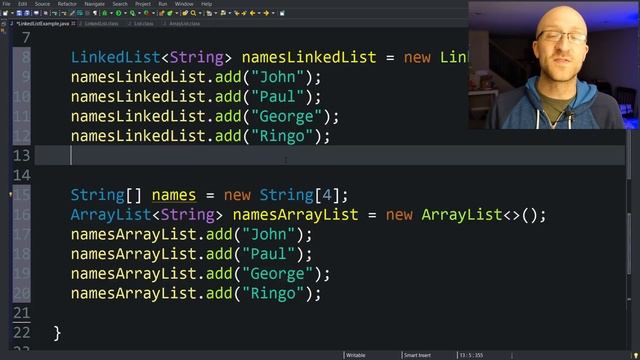Open the Run menu
The image size is (640, 360).
[x=163, y=4]
